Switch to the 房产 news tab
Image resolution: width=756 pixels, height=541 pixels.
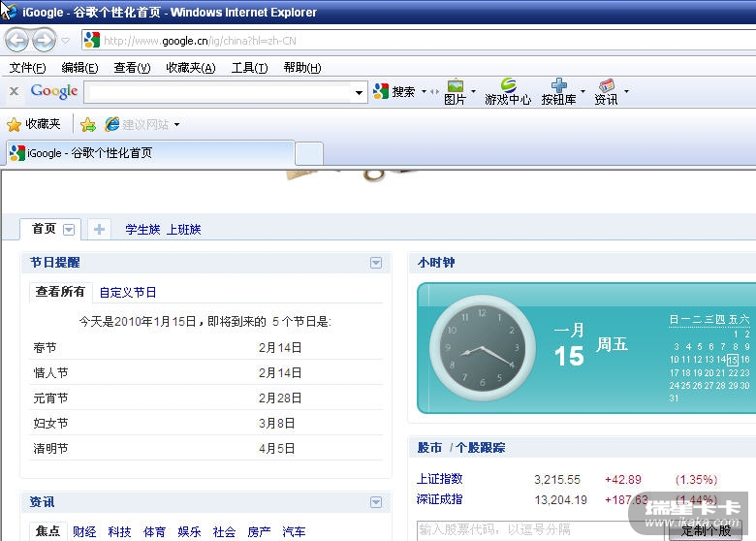point(259,532)
